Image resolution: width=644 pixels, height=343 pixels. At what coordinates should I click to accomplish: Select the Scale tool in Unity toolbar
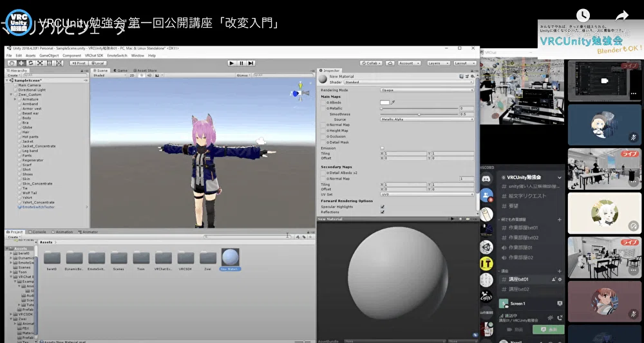pyautogui.click(x=40, y=63)
